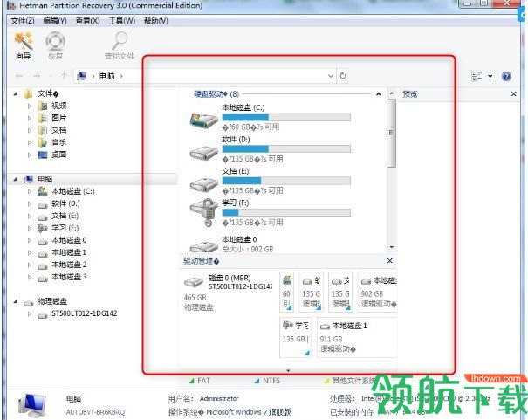Select 本地磁盘 1 in the tree
The height and width of the screenshot is (420, 528).
(69, 252)
